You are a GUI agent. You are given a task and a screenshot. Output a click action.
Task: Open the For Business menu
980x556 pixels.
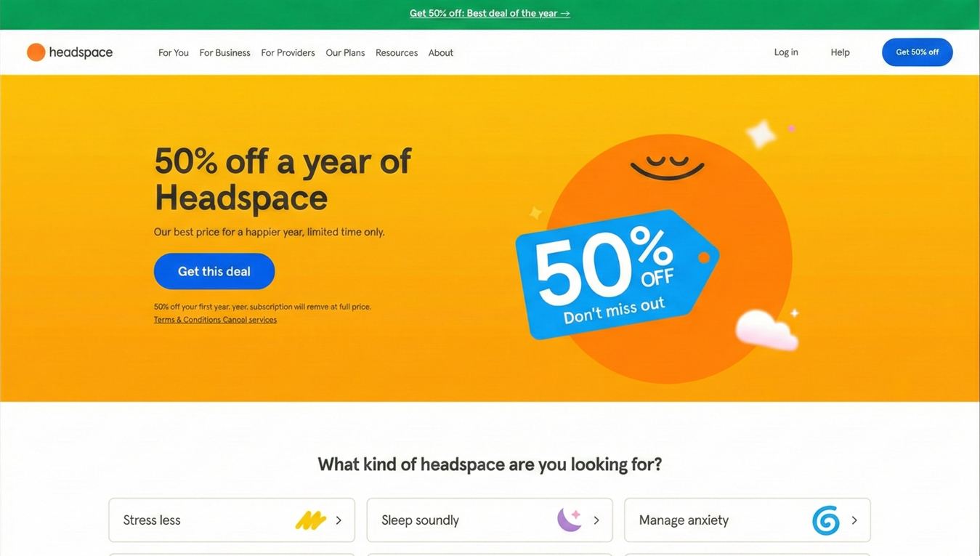tap(225, 52)
